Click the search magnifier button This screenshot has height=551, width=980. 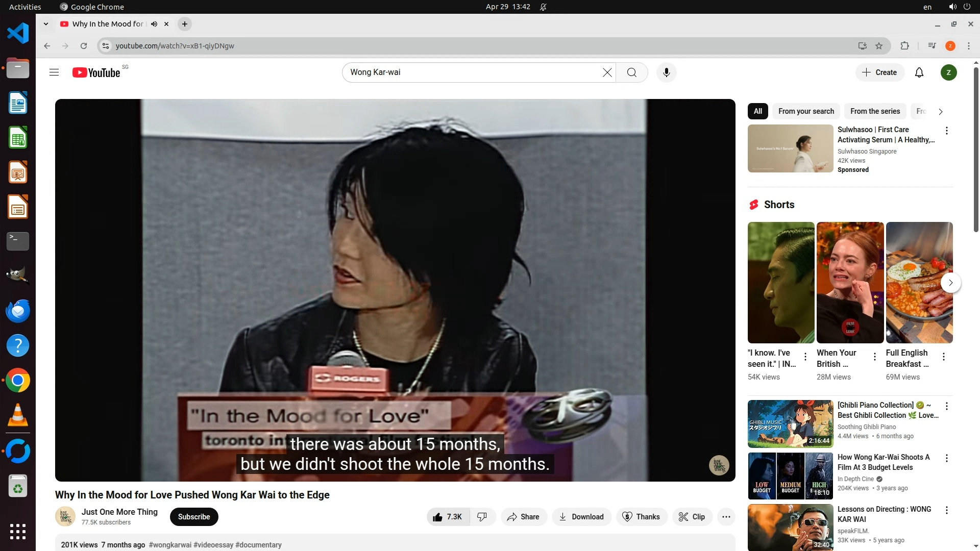[x=631, y=72]
